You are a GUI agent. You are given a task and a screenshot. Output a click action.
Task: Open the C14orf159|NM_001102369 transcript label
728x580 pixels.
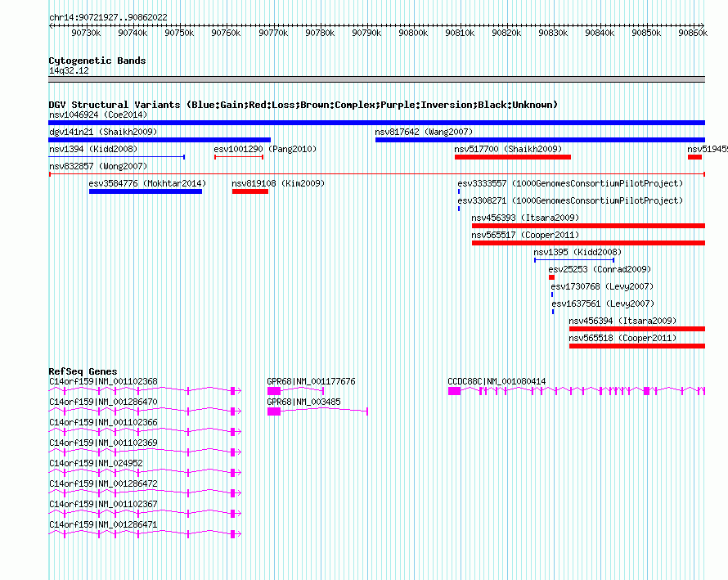(x=104, y=443)
